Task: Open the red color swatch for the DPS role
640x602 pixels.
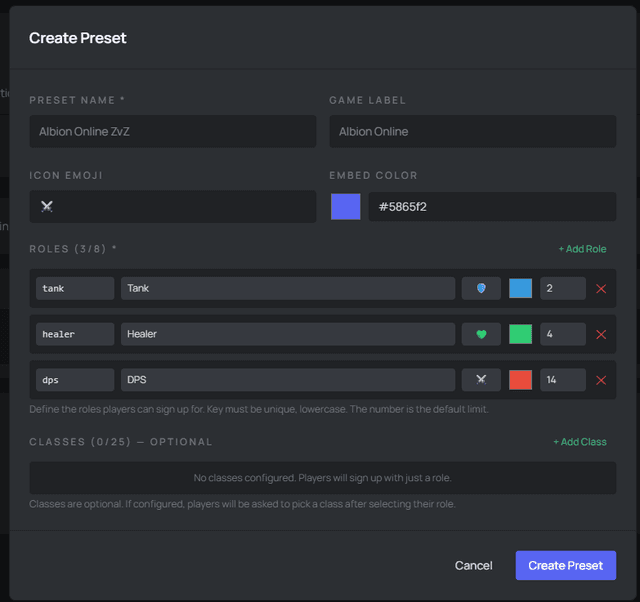Action: coord(520,380)
